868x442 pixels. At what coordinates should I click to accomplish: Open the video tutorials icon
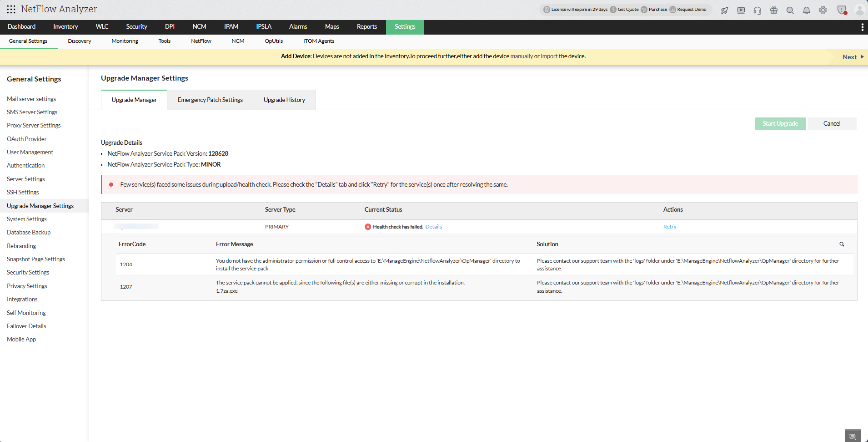click(x=741, y=10)
